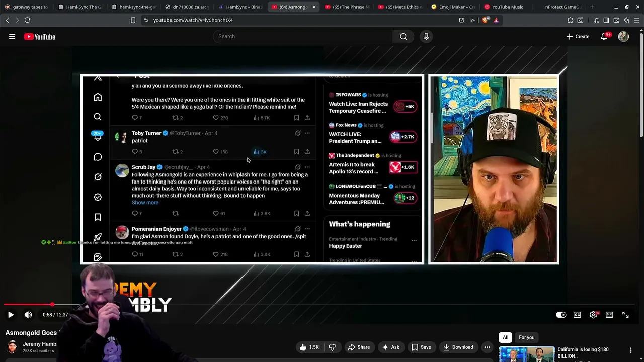Click the Create button

(x=578, y=36)
